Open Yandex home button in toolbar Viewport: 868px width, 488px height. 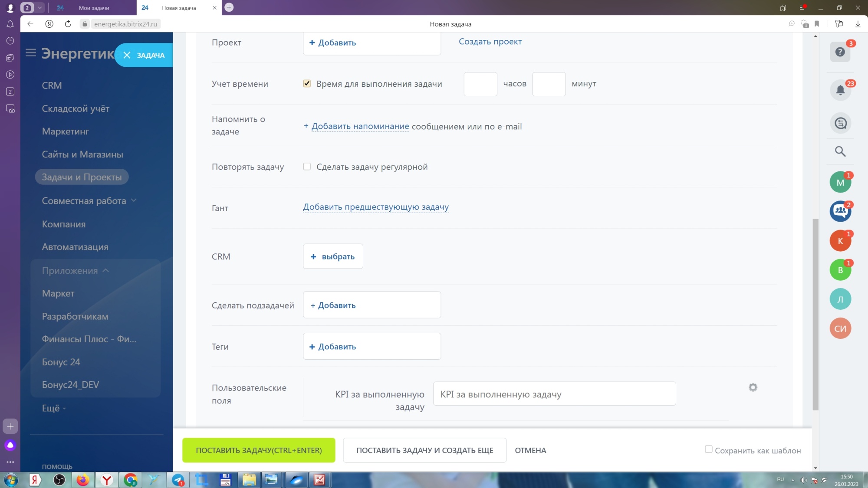coord(49,24)
